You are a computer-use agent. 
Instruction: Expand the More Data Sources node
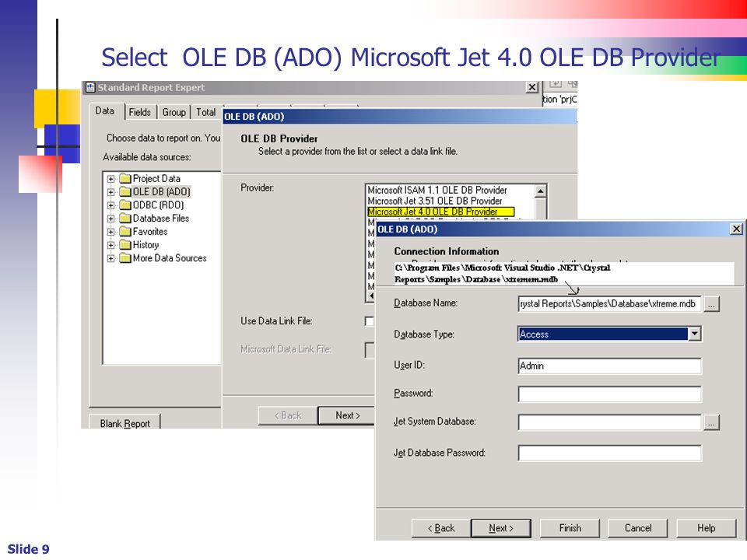click(111, 258)
